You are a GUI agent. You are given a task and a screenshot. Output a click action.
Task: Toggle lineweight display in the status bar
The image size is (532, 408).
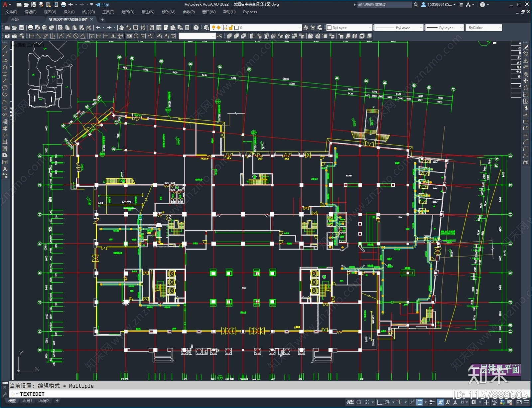pyautogui.click(x=432, y=402)
